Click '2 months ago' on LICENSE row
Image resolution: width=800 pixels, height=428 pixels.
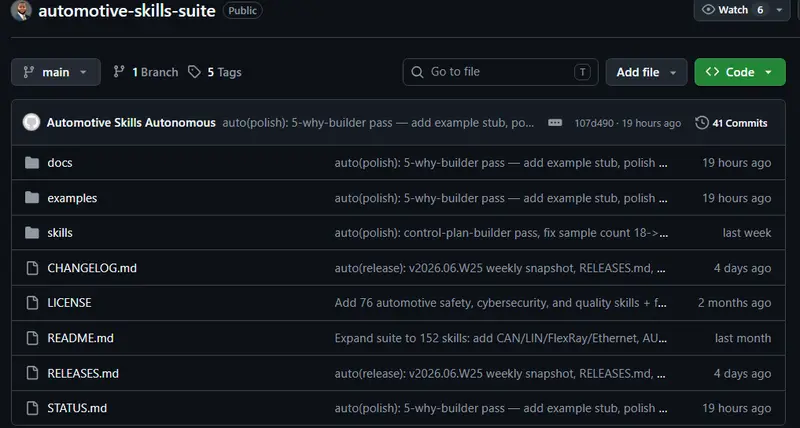click(x=735, y=303)
